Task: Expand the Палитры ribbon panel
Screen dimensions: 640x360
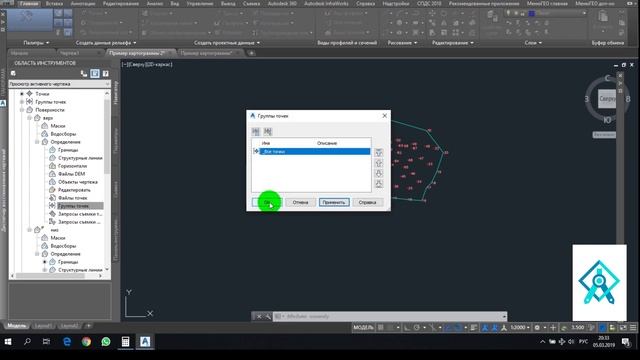Action: (x=36, y=42)
